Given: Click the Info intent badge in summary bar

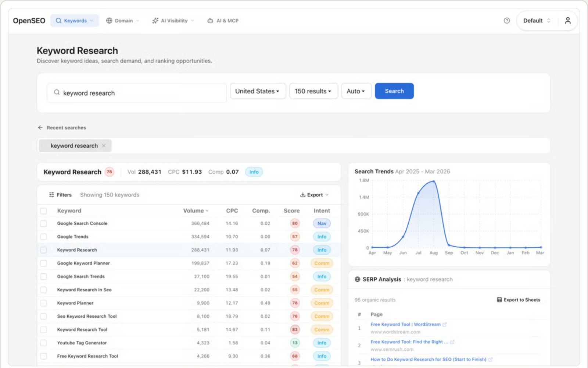Looking at the screenshot, I should point(254,172).
